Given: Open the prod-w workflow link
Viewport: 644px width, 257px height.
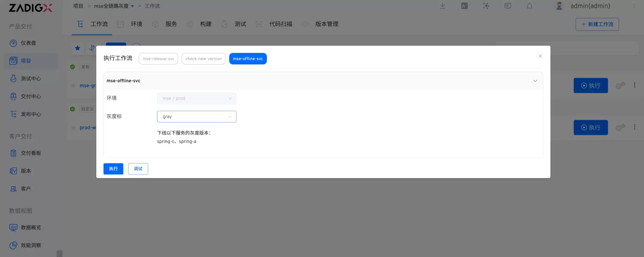Looking at the screenshot, I should pyautogui.click(x=88, y=127).
